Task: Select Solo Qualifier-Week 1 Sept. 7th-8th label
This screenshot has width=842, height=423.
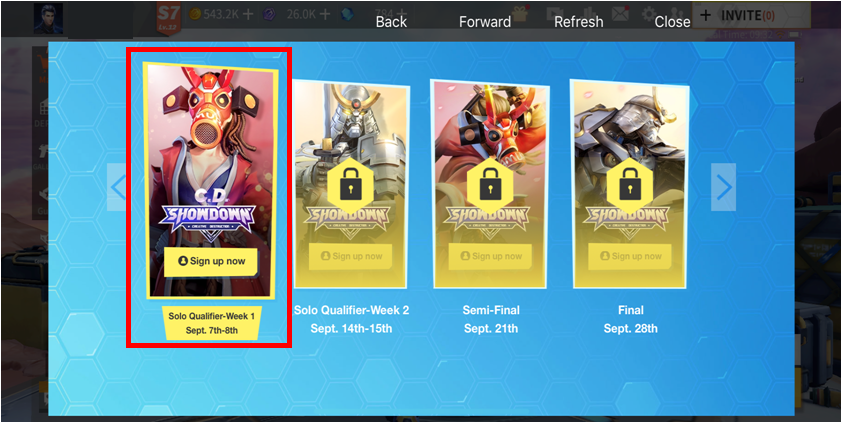Action: coord(212,323)
